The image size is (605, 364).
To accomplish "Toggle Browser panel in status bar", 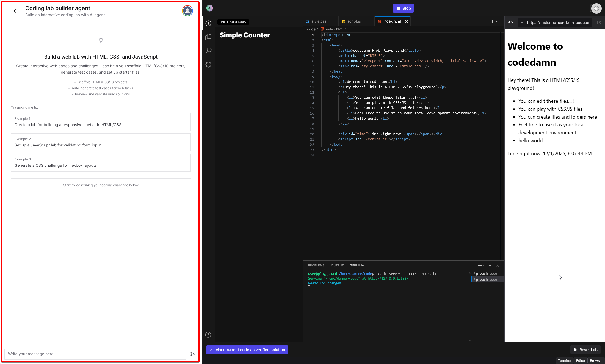I will (596, 360).
